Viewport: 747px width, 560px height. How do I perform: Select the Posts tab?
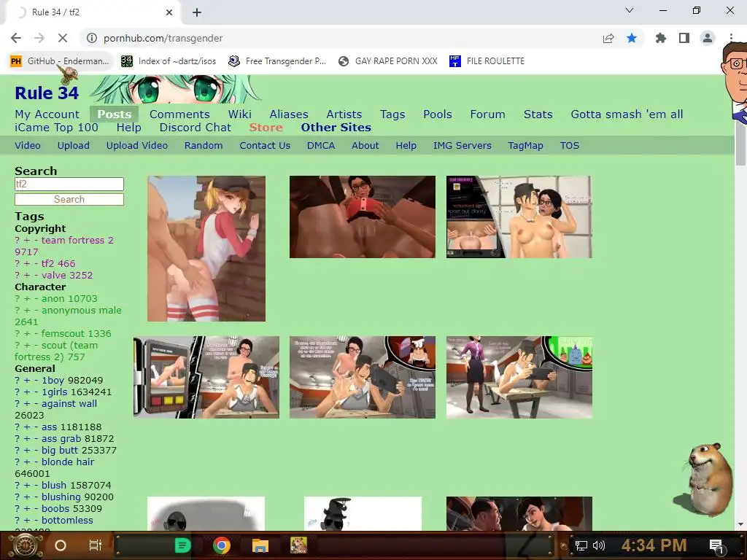click(115, 114)
